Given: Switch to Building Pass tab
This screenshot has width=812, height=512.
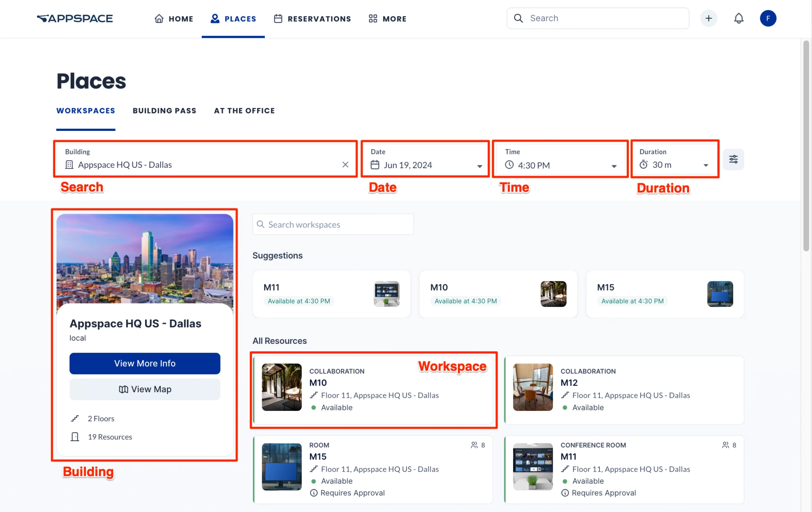Looking at the screenshot, I should coord(165,111).
